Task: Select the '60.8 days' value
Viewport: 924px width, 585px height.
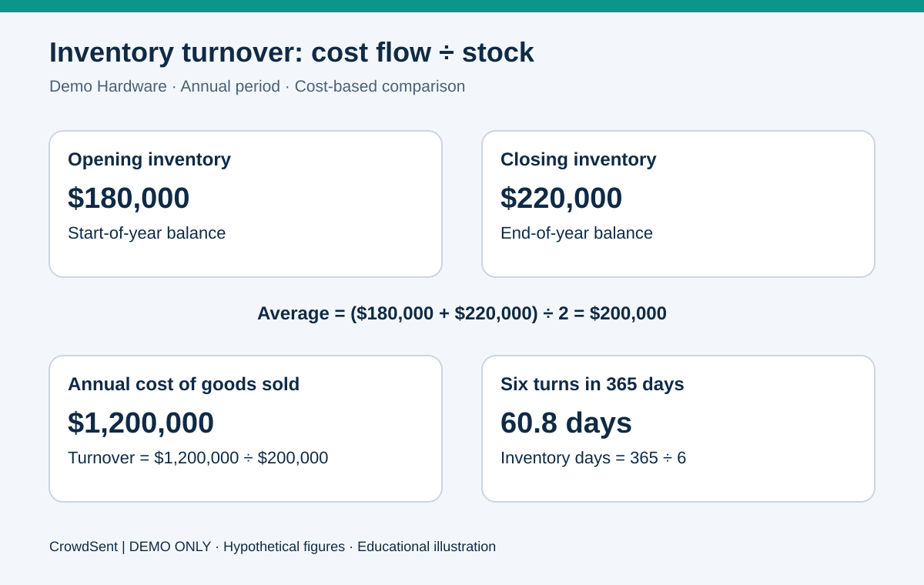Action: tap(566, 423)
